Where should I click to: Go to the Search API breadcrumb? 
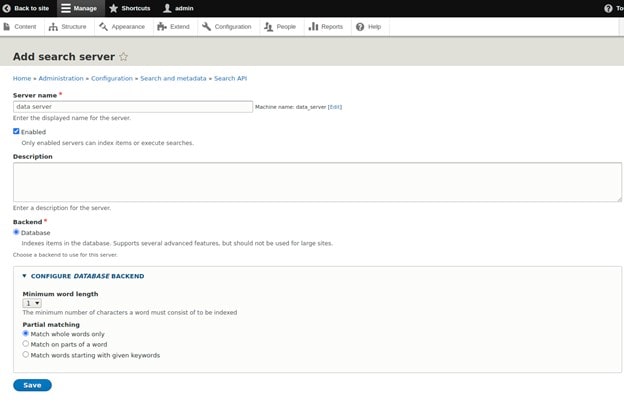[x=230, y=78]
